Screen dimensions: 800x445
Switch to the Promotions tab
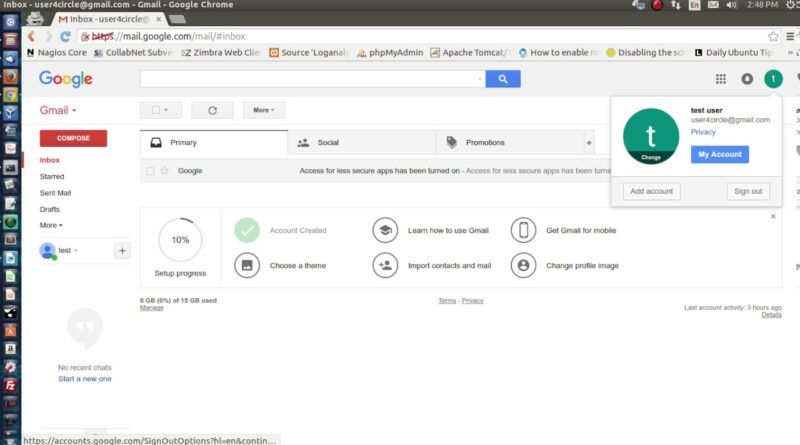510,142
